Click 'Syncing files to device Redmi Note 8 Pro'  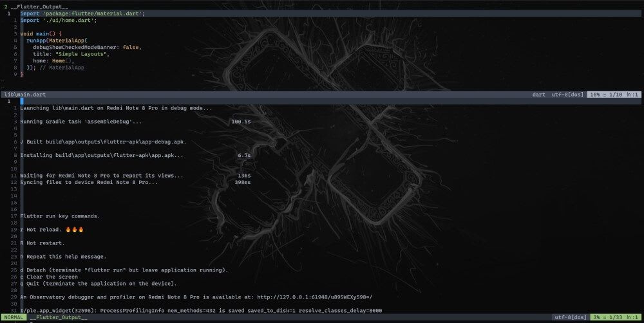pyautogui.click(x=89, y=182)
